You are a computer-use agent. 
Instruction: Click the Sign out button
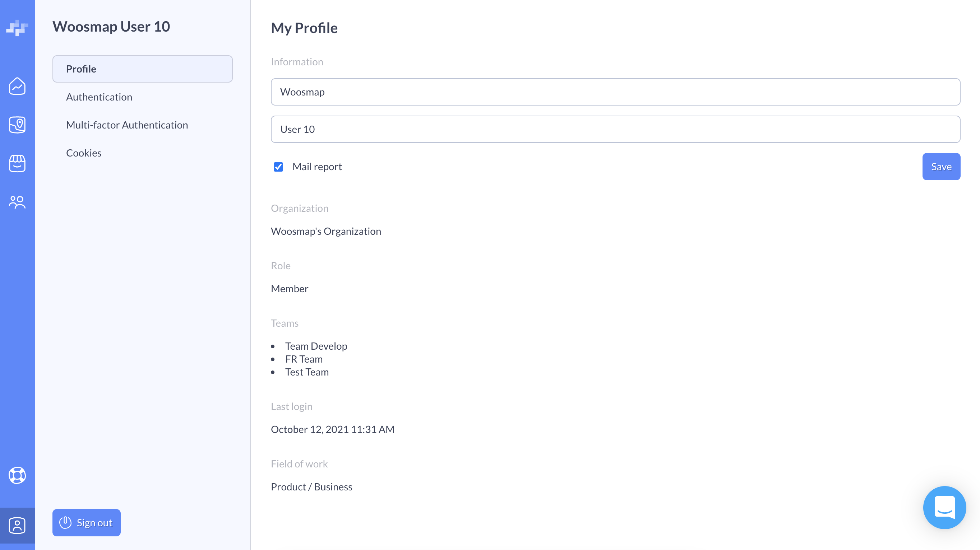pos(86,523)
